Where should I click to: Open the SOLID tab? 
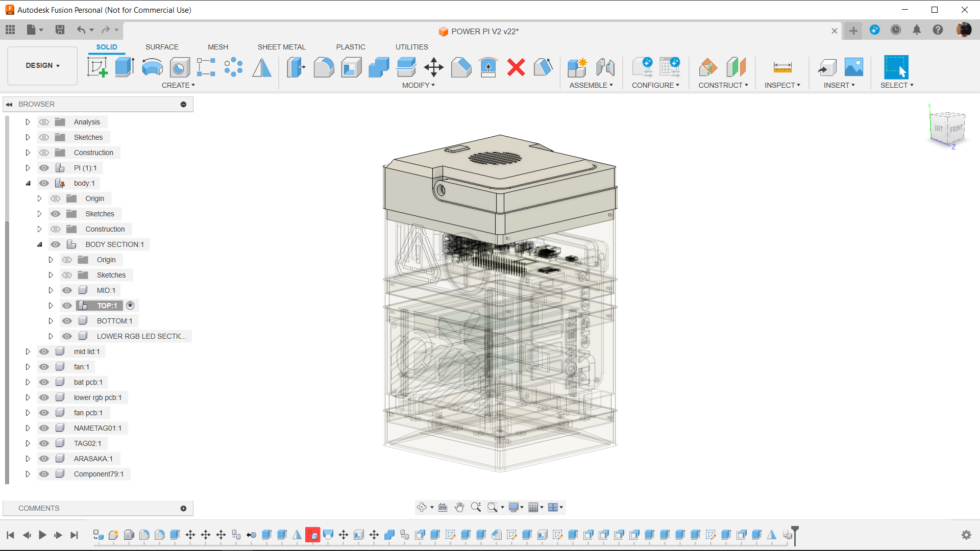point(107,47)
